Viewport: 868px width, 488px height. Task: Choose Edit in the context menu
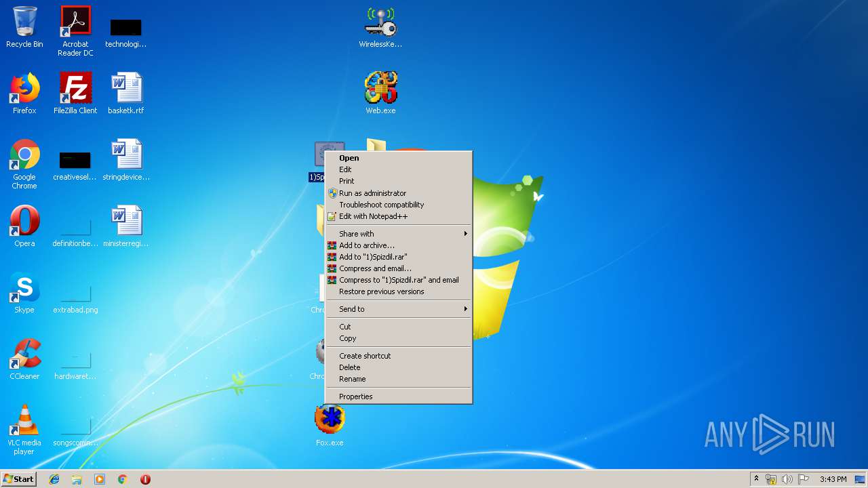tap(399, 169)
